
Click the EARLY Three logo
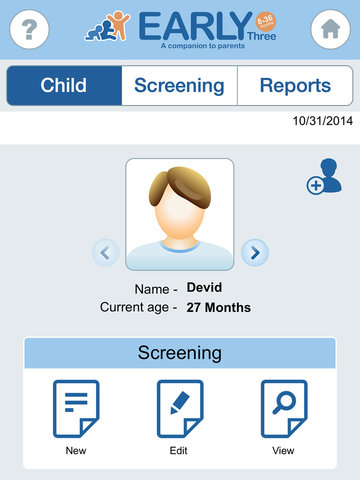(180, 30)
